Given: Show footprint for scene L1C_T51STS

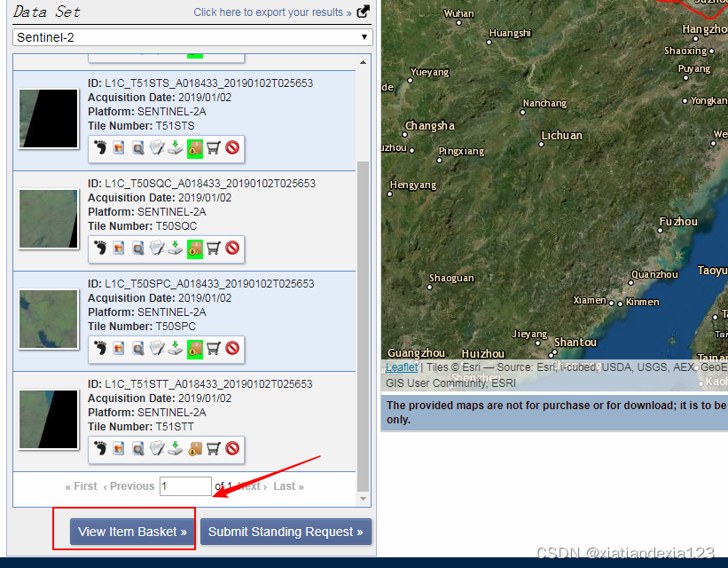Looking at the screenshot, I should pyautogui.click(x=100, y=148).
